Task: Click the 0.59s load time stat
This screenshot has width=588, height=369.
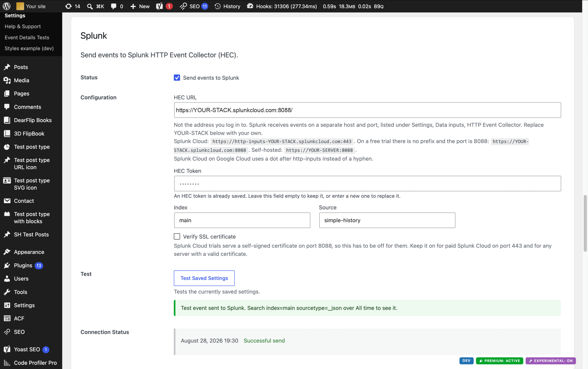Action: pyautogui.click(x=329, y=6)
